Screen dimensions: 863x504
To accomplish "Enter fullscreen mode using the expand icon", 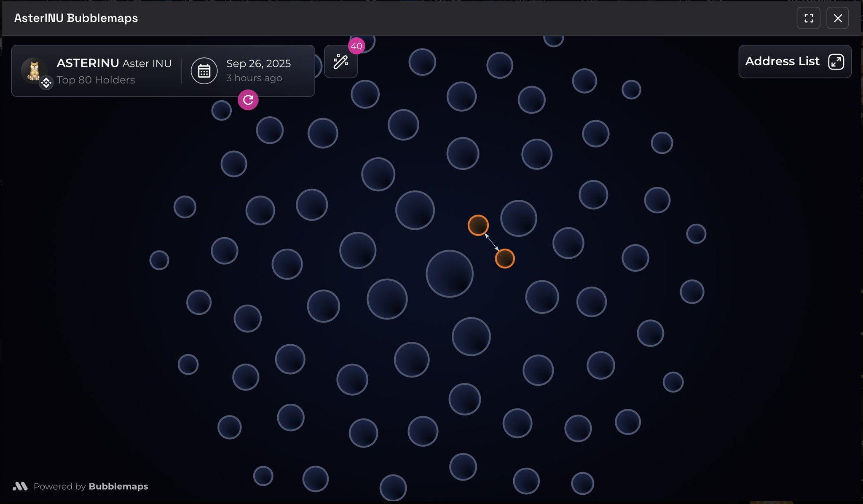I will 808,18.
